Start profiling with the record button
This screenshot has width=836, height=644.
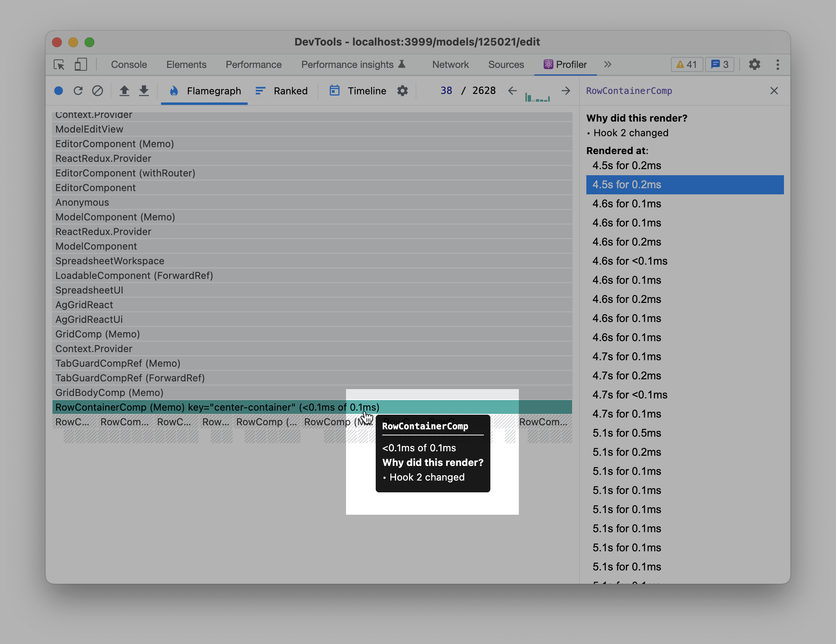tap(59, 91)
